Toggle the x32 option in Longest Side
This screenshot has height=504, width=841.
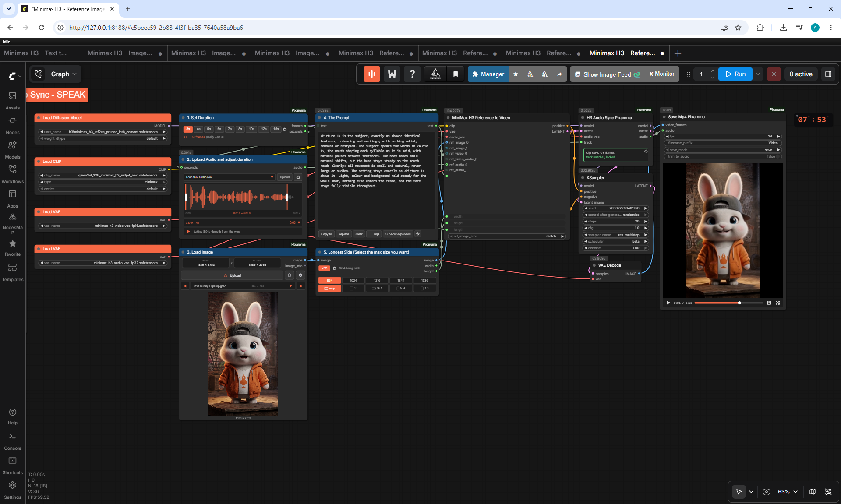click(324, 268)
